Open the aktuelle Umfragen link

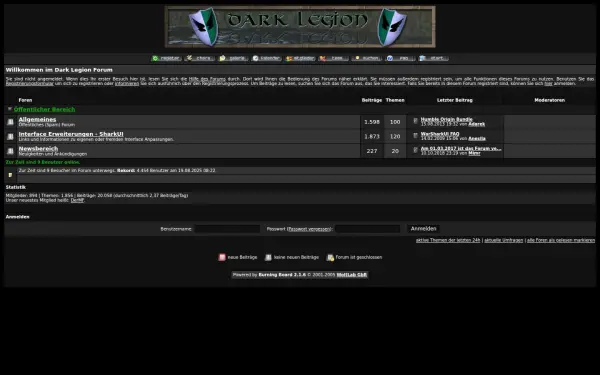(x=504, y=240)
